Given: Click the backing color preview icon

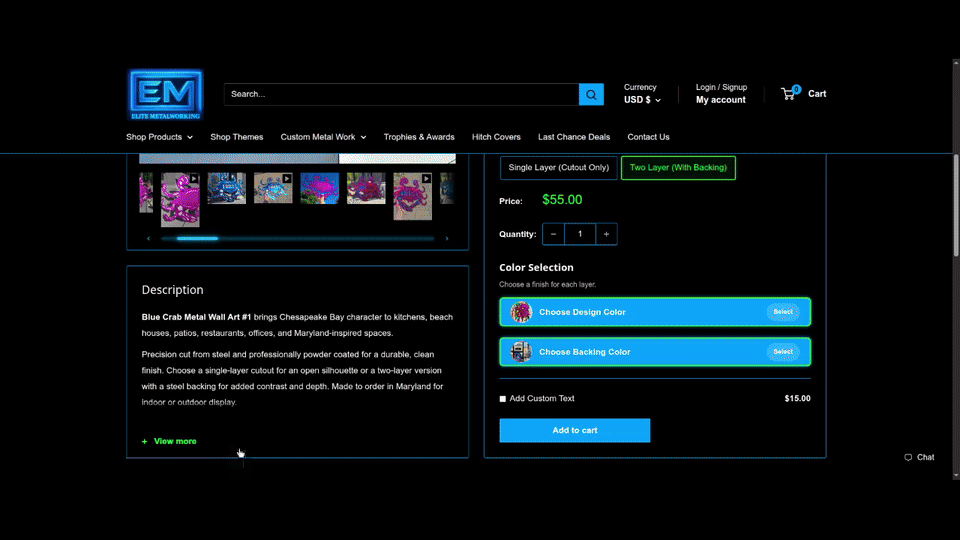Looking at the screenshot, I should pos(521,352).
